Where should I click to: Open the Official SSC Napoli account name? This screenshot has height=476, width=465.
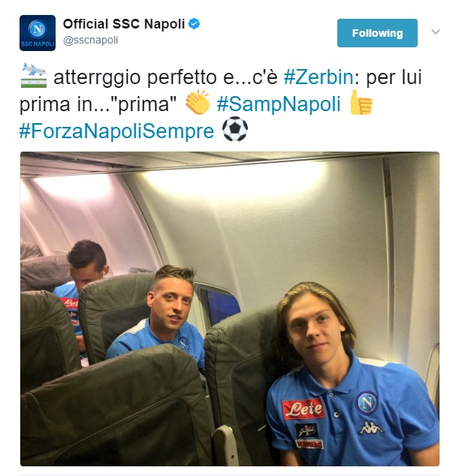coord(124,24)
